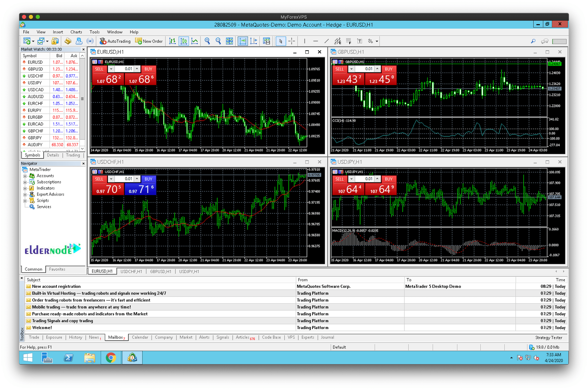The height and width of the screenshot is (390, 588).
Task: Click the Services item in Navigator
Action: tap(44, 207)
